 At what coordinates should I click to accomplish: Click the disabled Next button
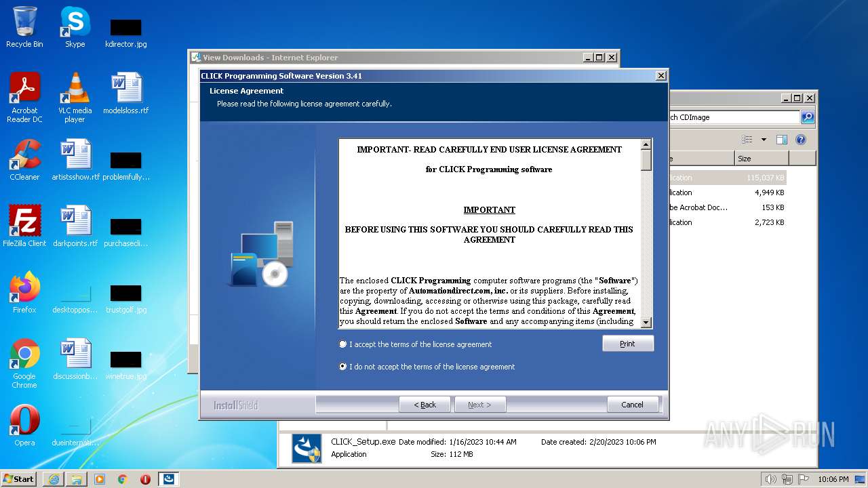pyautogui.click(x=479, y=405)
